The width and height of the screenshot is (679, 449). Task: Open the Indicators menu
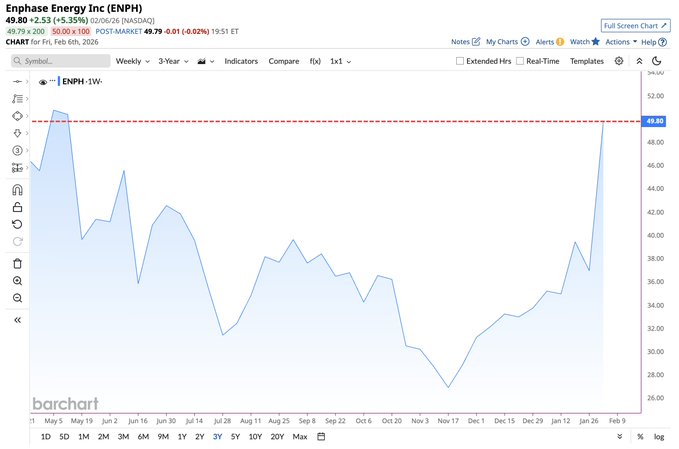241,61
